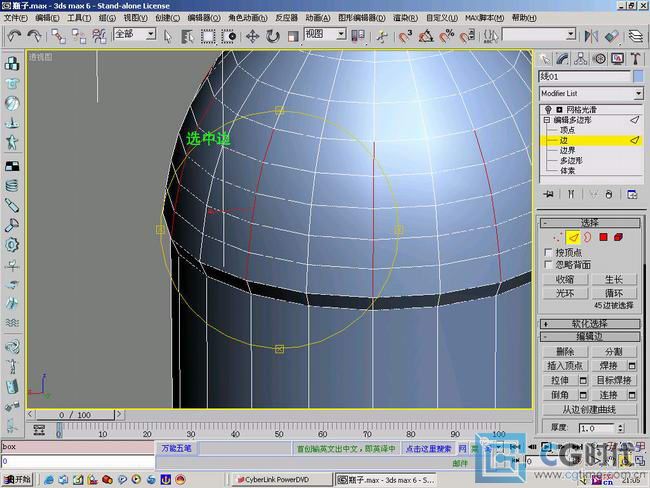Open the Select by Name tool
Viewport: 650px width, 488px height.
(x=187, y=36)
